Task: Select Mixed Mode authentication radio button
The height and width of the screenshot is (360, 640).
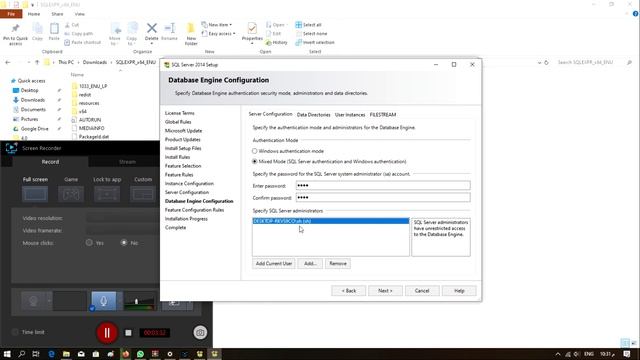Action: click(x=255, y=162)
